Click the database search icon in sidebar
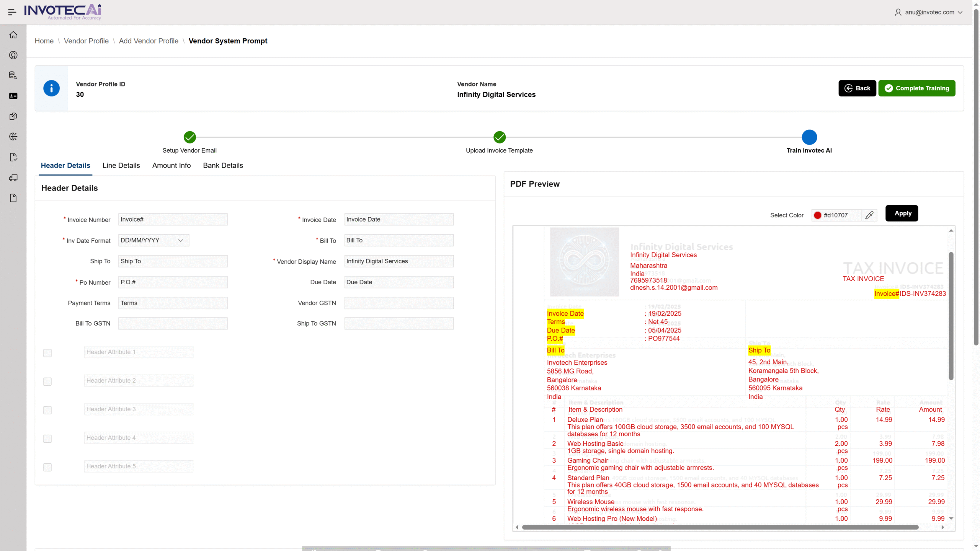Screen dimensions: 980x551 [x=13, y=75]
